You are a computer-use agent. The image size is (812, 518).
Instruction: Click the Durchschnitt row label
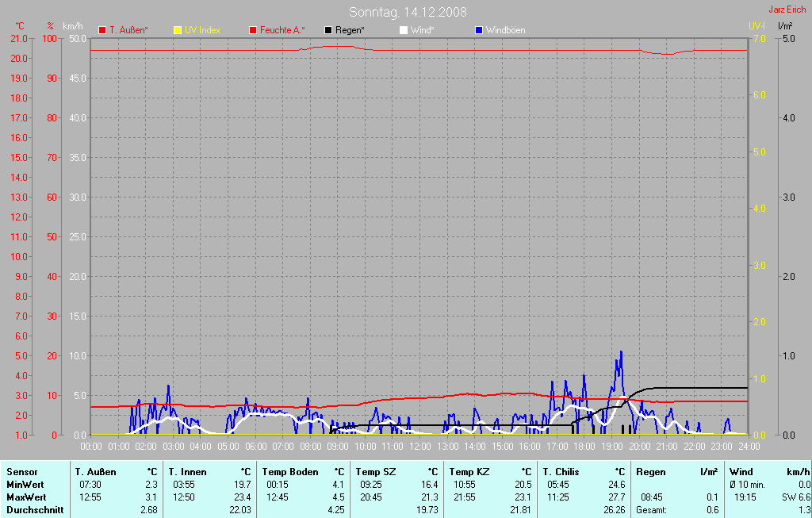point(34,510)
